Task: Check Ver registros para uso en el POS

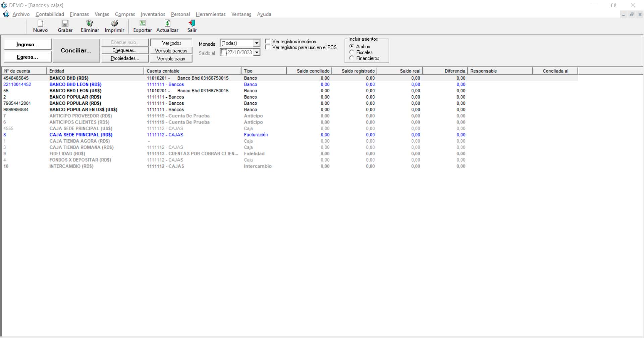Action: click(268, 47)
